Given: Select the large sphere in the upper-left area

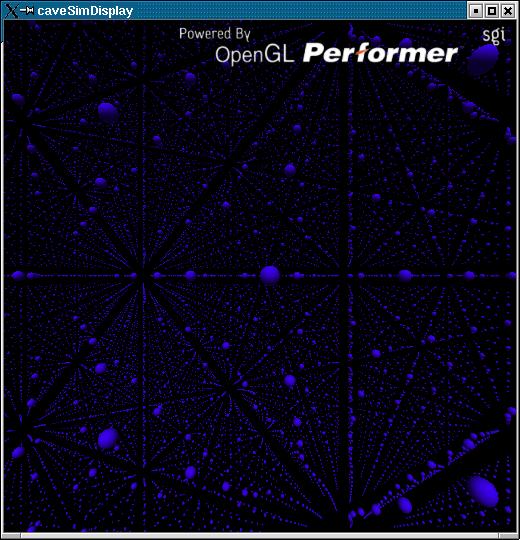Looking at the screenshot, I should 108,112.
